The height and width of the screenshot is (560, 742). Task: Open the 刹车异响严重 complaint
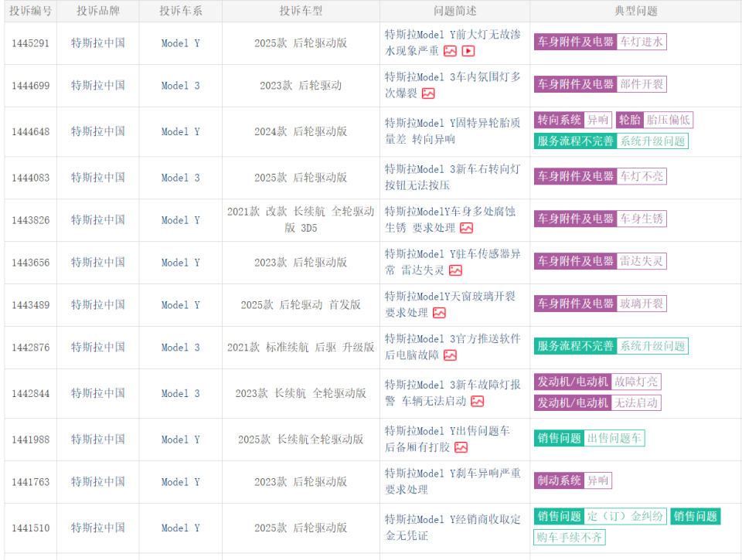[452, 481]
